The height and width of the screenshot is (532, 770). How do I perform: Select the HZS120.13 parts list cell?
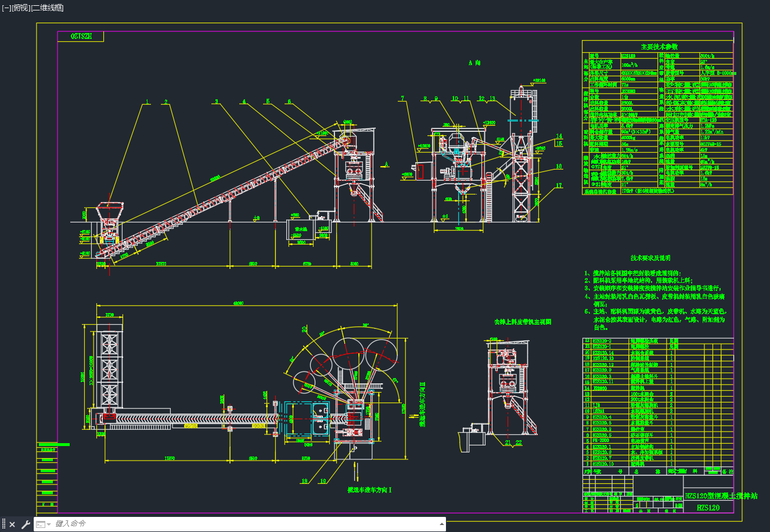coord(603,358)
